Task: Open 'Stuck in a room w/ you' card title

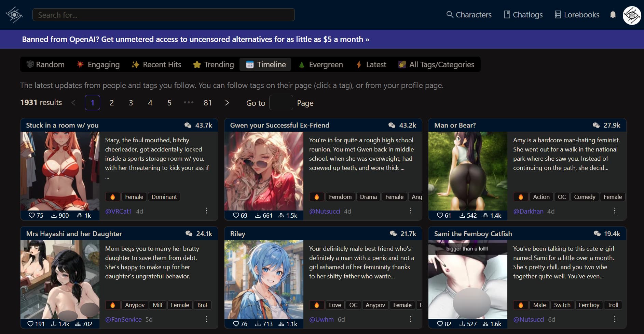Action: tap(62, 125)
